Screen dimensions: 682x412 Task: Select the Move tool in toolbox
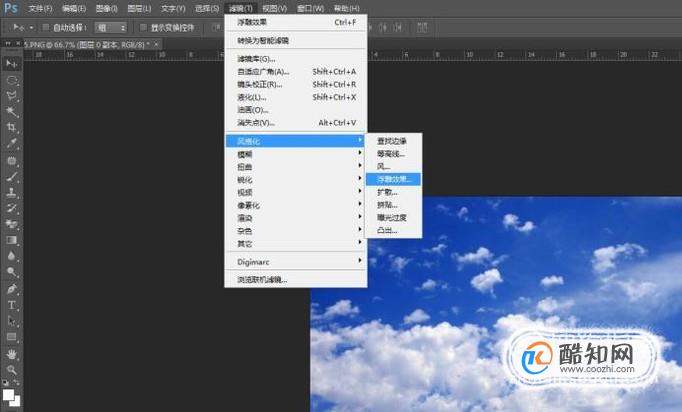tap(11, 64)
